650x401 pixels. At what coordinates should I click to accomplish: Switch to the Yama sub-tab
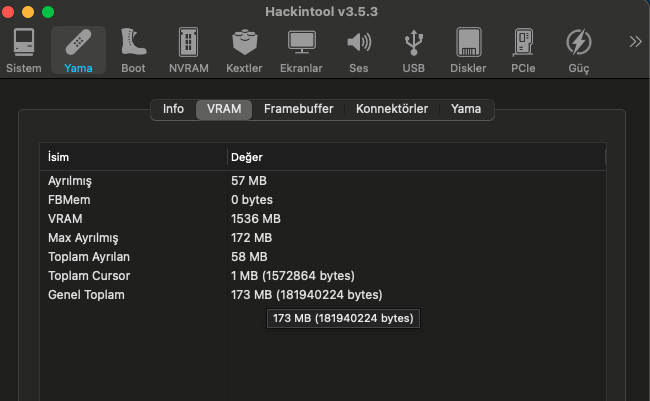(466, 109)
